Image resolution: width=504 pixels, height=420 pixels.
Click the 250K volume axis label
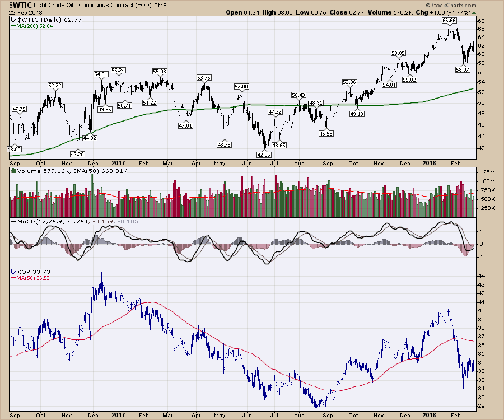coord(487,208)
